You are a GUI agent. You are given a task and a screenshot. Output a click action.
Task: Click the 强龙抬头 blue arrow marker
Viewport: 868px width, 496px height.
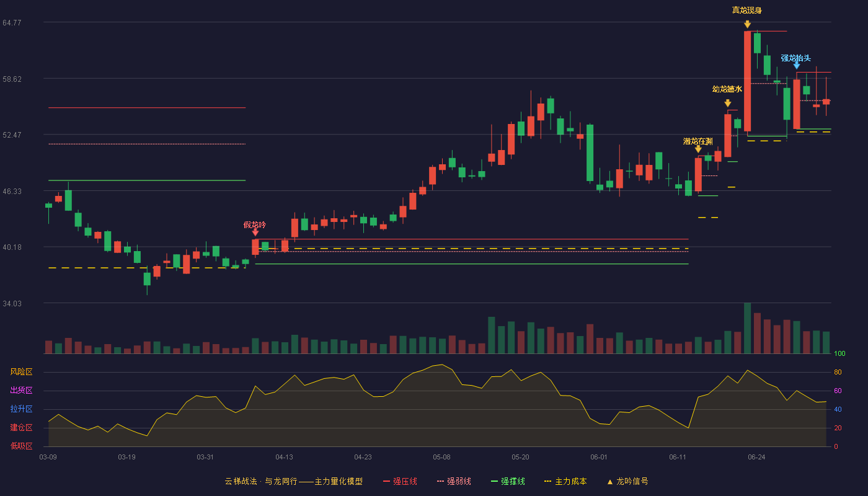click(x=797, y=65)
